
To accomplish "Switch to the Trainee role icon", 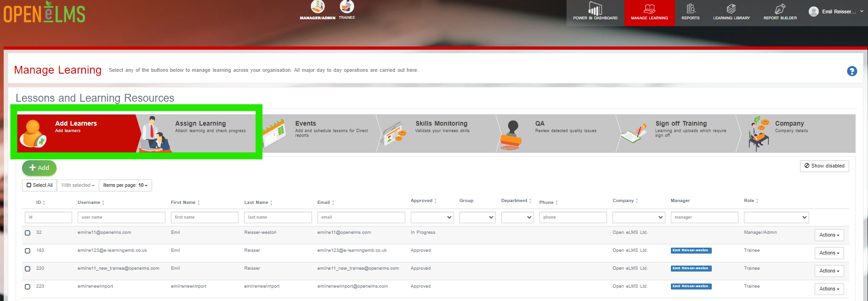I will tap(347, 6).
